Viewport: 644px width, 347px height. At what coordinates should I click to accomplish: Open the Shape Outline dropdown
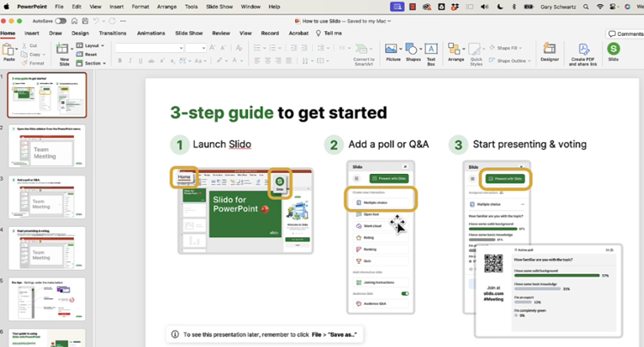click(509, 61)
